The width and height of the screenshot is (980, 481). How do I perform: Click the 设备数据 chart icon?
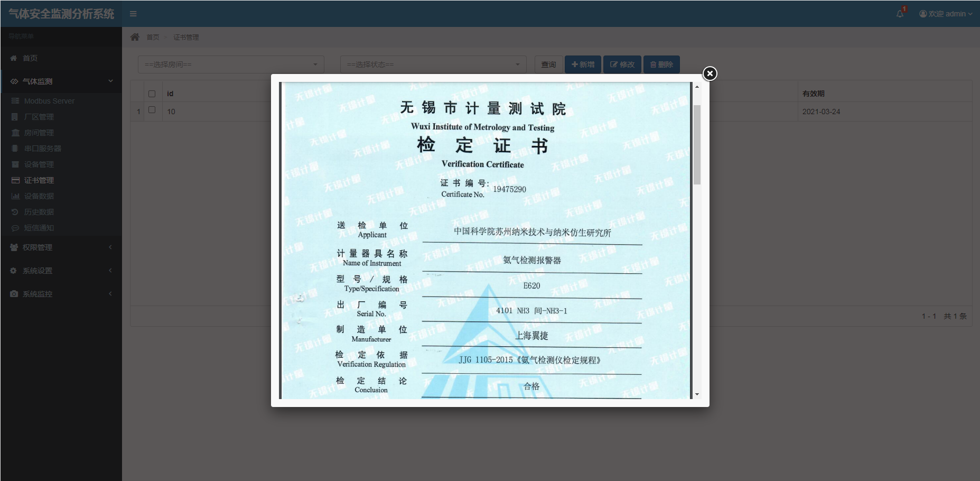tap(15, 196)
